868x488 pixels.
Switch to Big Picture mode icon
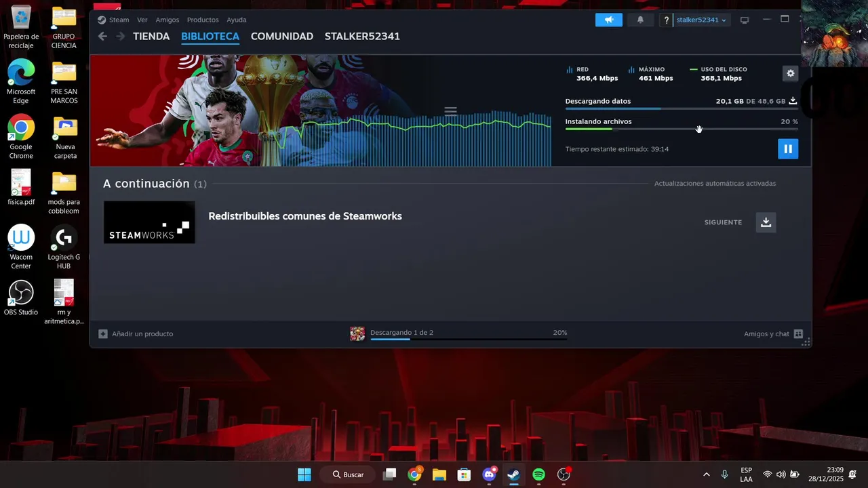pos(745,20)
